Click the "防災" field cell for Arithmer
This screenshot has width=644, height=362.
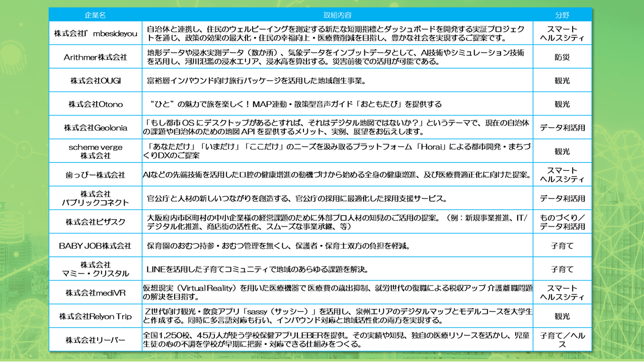(562, 57)
